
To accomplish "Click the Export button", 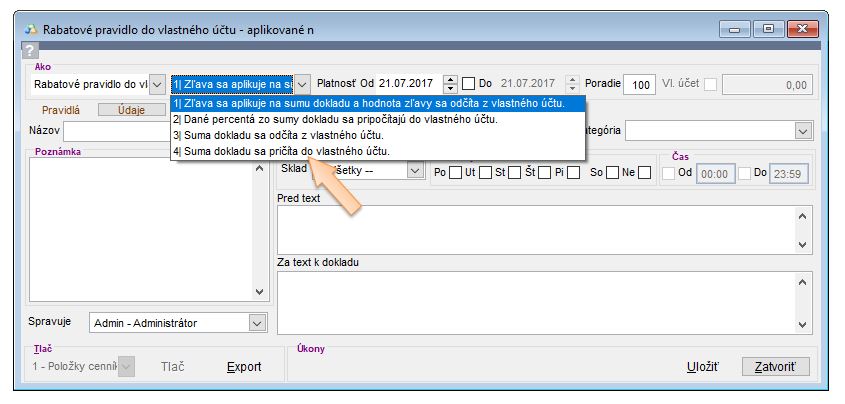I will [243, 367].
